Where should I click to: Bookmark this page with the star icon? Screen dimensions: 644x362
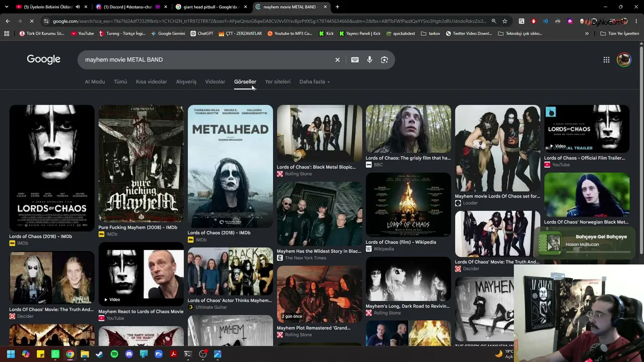(505, 21)
